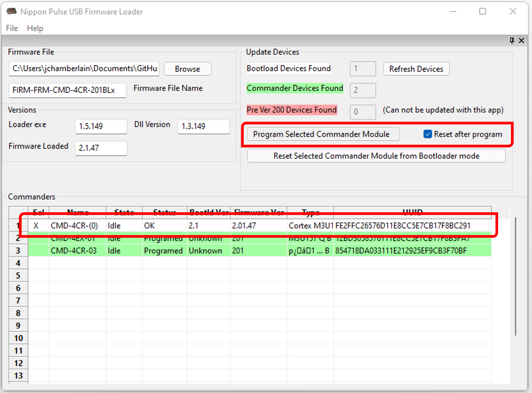Minimize the Firmware Loader window
Screen dimensions: 532x393
453,11
